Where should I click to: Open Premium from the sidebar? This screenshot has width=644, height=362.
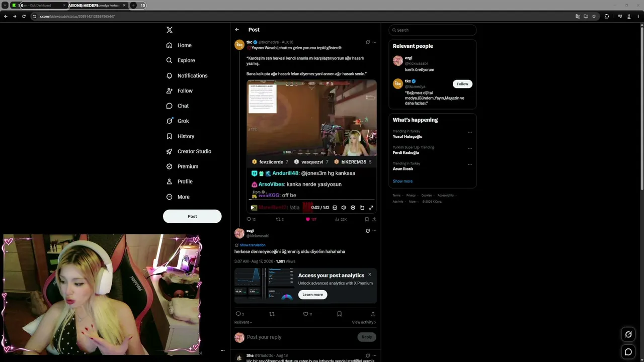(x=182, y=166)
